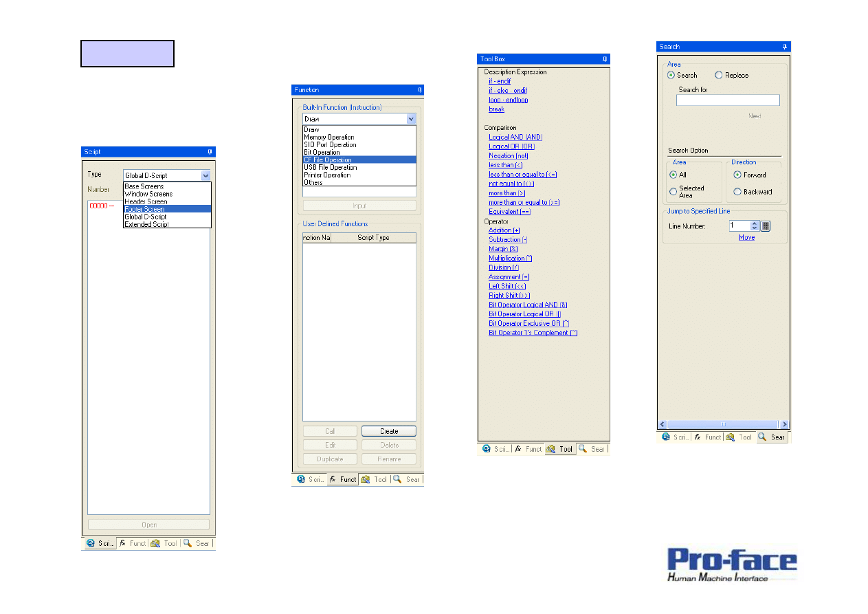Select the Selected Area radio button
The width and height of the screenshot is (868, 614).
[x=674, y=192]
